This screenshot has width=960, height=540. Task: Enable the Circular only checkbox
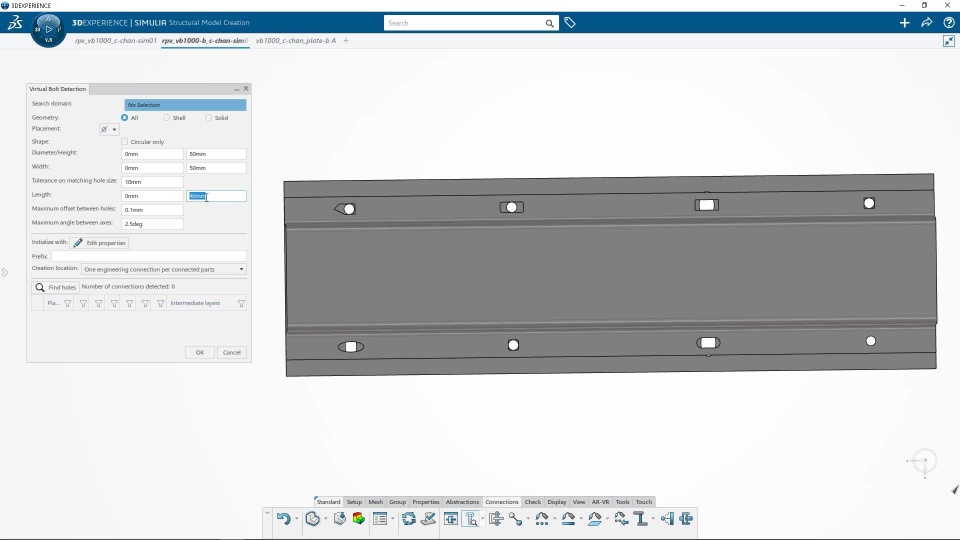point(125,141)
